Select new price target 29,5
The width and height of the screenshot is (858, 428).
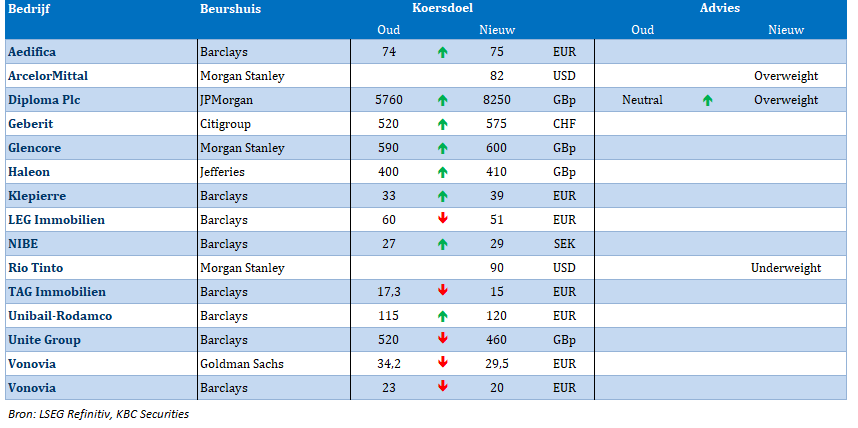(x=497, y=365)
